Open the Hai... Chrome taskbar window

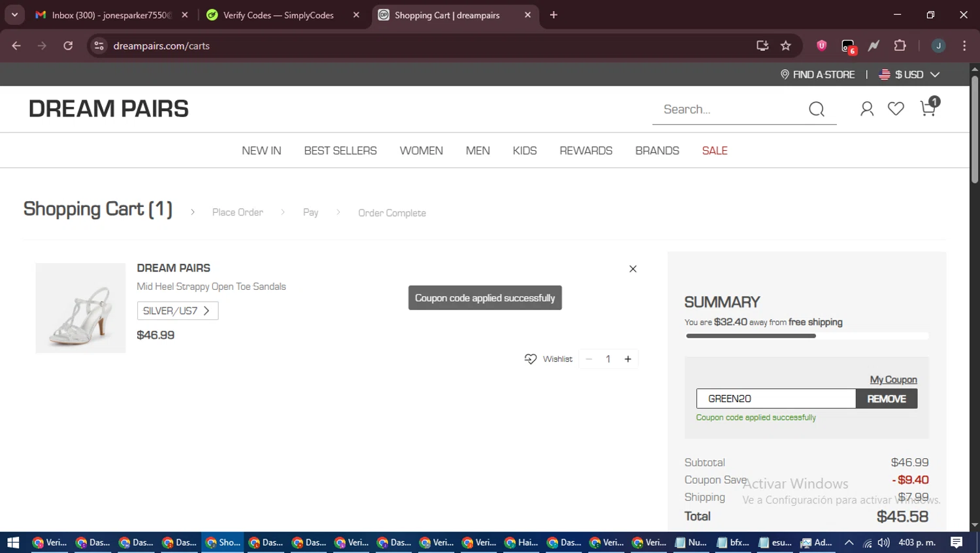coord(521,543)
